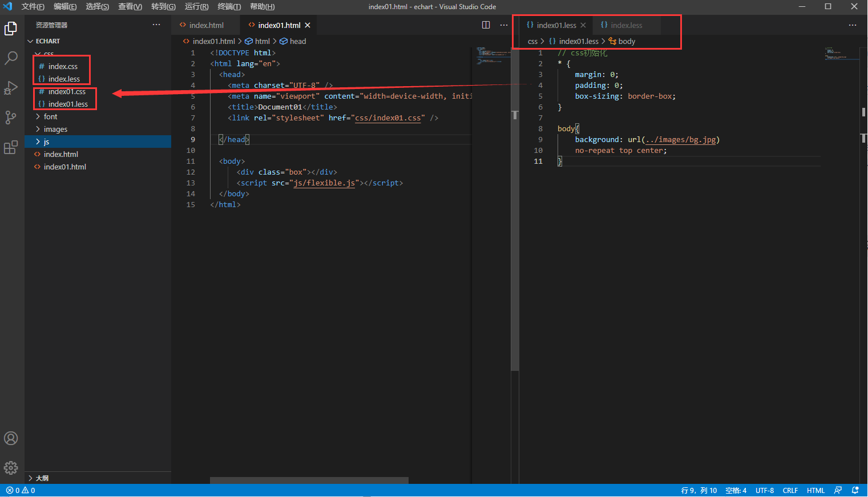The image size is (868, 497).
Task: Open the 终端(T) menu
Action: [229, 6]
